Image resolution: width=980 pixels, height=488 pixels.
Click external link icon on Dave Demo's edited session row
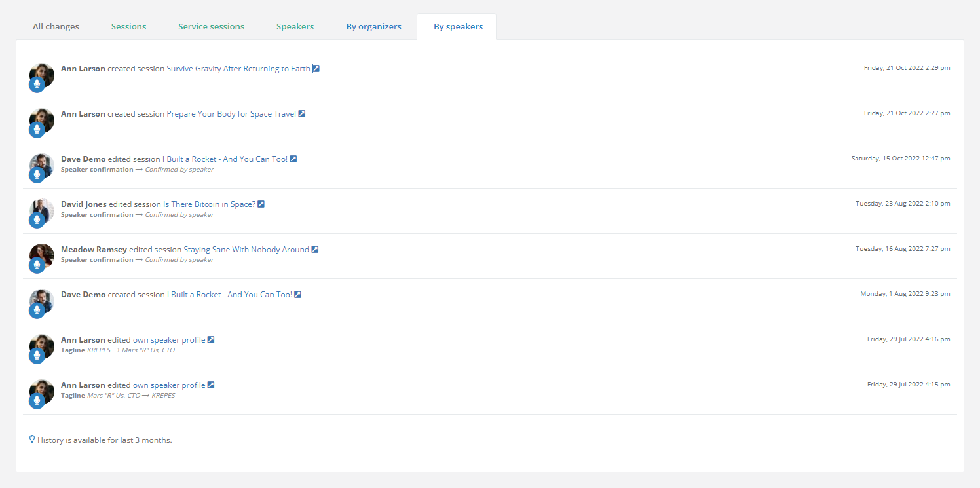(x=293, y=159)
